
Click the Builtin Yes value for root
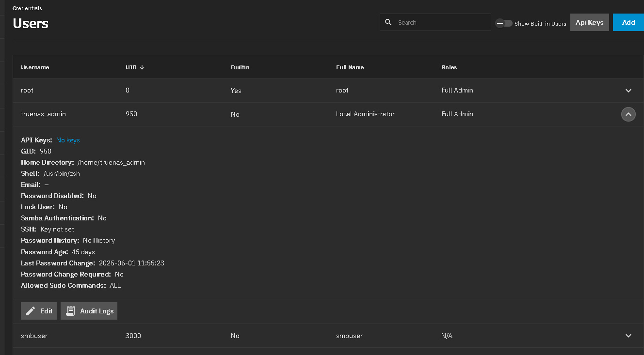coord(236,91)
